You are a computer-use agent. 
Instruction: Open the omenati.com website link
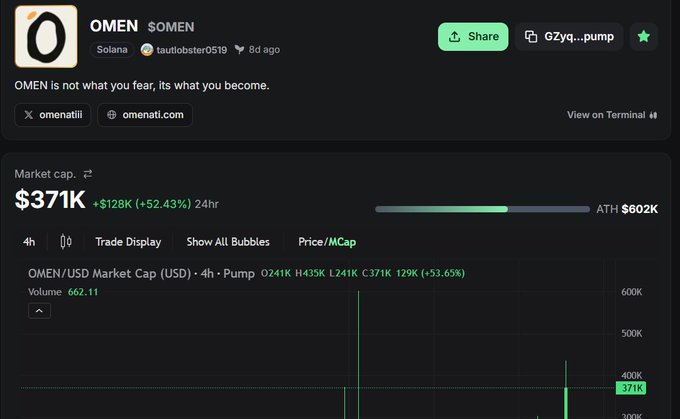pyautogui.click(x=145, y=115)
